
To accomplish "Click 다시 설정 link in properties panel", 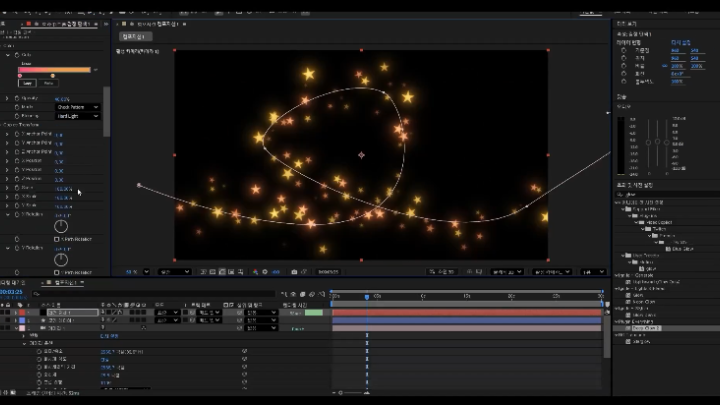I will (x=681, y=42).
